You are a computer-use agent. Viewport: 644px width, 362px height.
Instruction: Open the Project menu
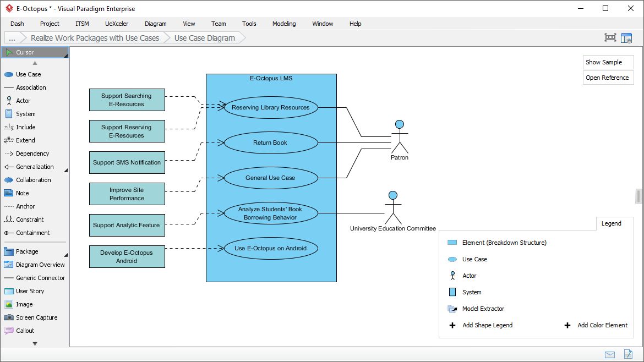click(x=50, y=24)
